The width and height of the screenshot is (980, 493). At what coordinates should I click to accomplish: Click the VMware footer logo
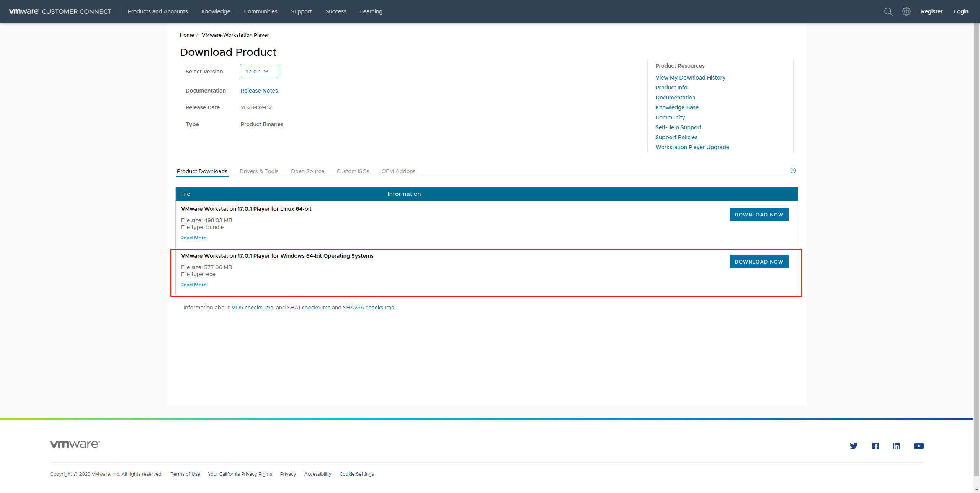(x=75, y=444)
